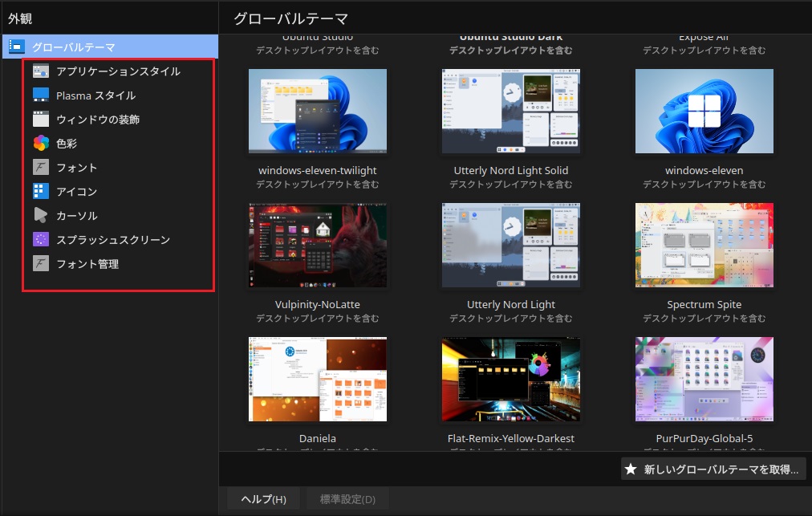Pick the Spectrum Spite theme thumbnail
The image size is (812, 516).
click(x=704, y=245)
